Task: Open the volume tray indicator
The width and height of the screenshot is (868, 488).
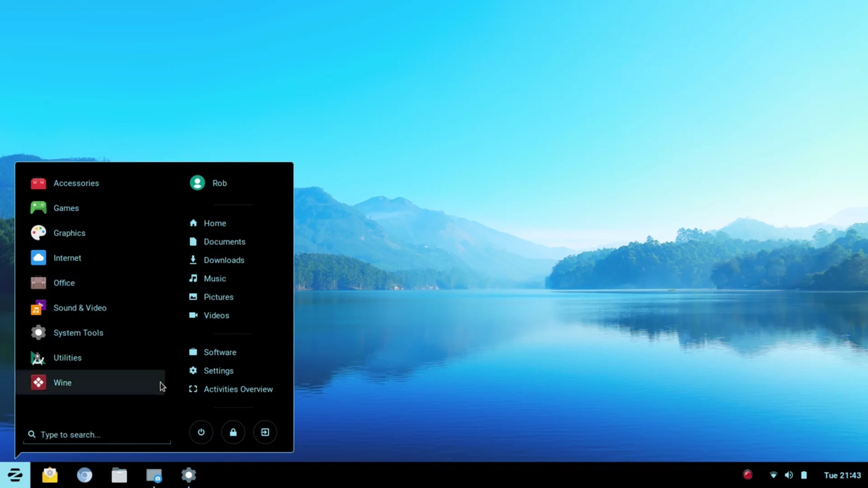Action: point(789,475)
